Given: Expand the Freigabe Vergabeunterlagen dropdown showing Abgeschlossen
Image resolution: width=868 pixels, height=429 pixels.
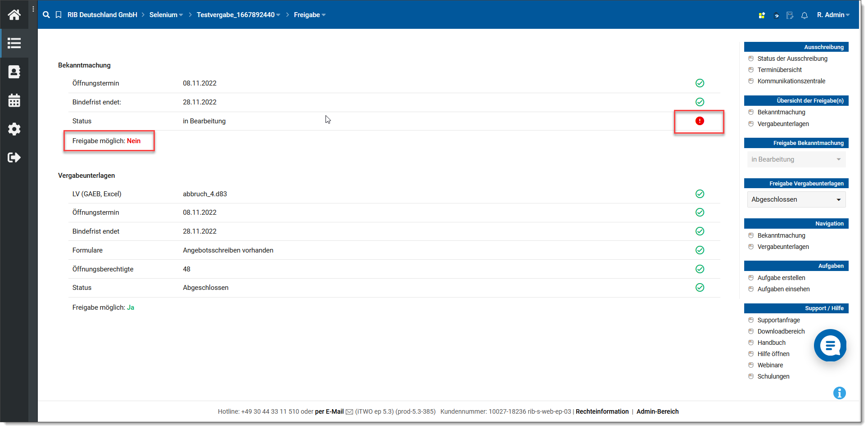Looking at the screenshot, I should pyautogui.click(x=796, y=199).
